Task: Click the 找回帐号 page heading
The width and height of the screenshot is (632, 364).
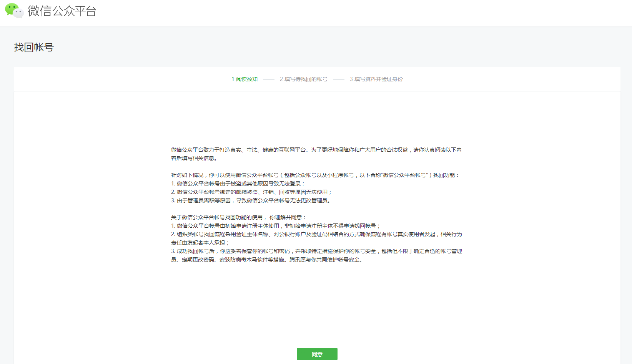Action: click(x=34, y=47)
